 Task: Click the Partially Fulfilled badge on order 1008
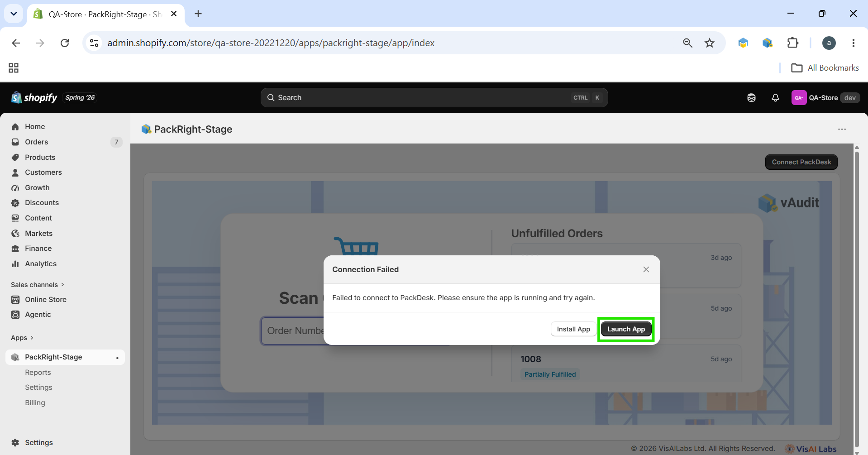[550, 374]
